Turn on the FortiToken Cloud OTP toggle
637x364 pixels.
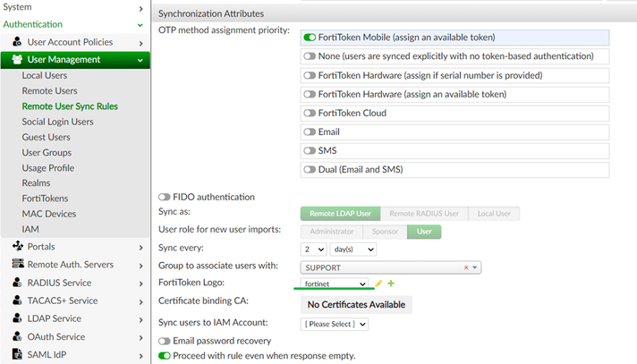click(310, 113)
